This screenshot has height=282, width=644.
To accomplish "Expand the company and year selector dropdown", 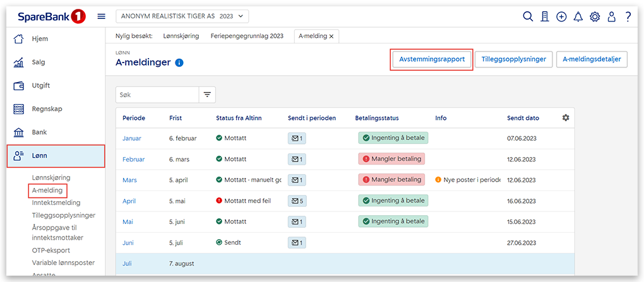I will [182, 16].
